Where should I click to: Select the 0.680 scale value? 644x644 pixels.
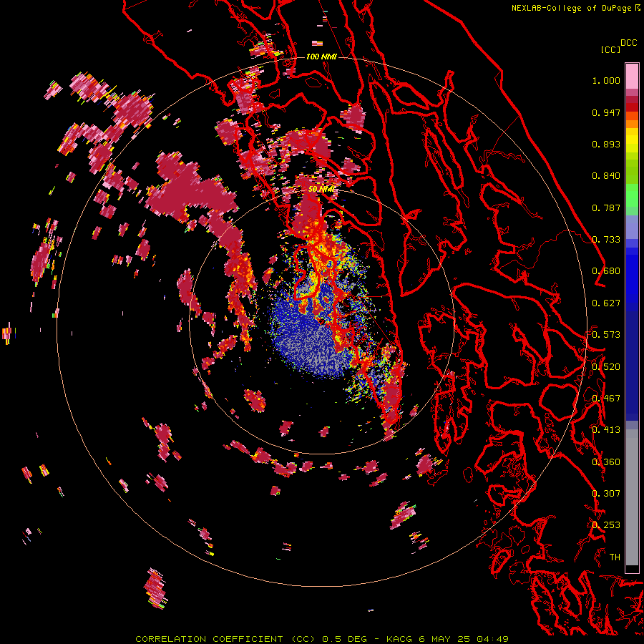(606, 271)
